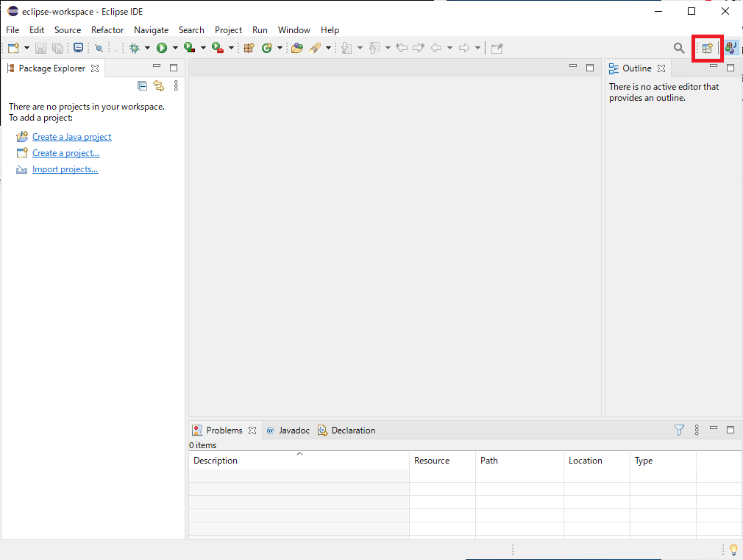Click the Search magnifier icon in toolbar
This screenshot has width=743, height=560.
[678, 48]
